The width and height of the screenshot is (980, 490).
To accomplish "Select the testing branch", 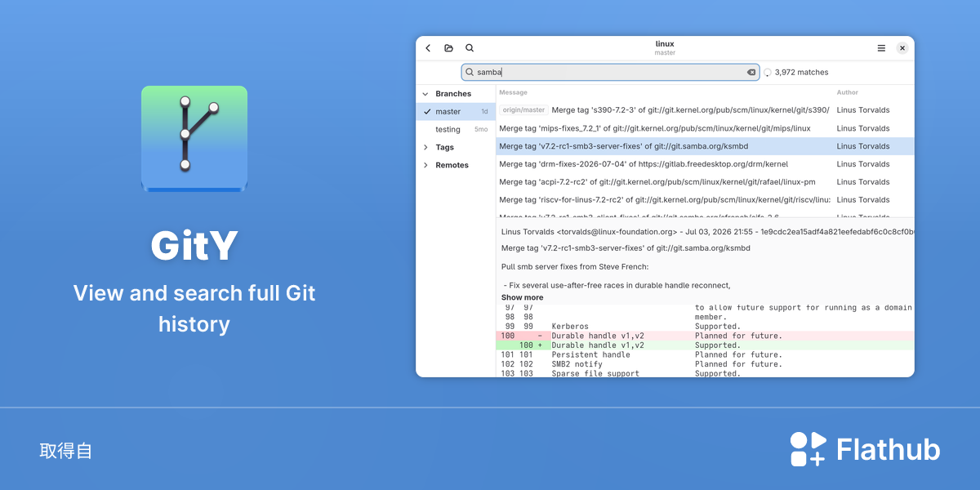I will [456, 129].
